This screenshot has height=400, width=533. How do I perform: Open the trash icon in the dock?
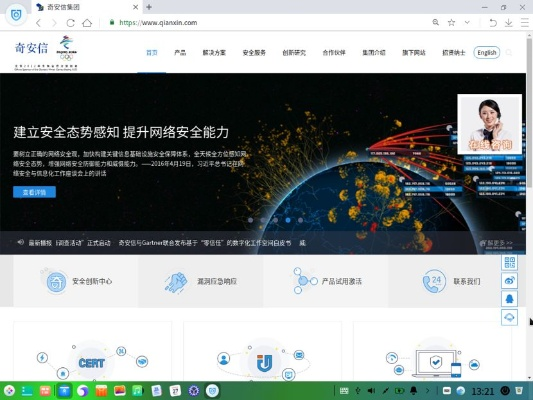click(519, 391)
